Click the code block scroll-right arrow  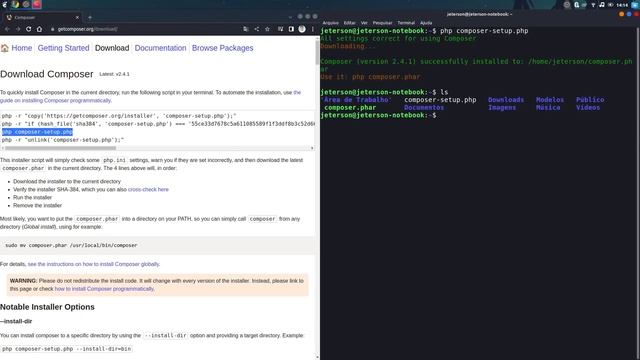pyautogui.click(x=312, y=148)
